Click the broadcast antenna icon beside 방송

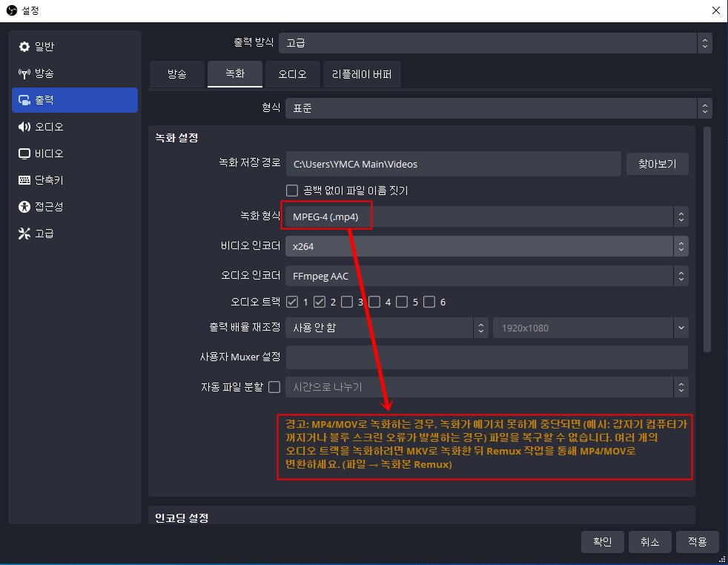point(24,73)
